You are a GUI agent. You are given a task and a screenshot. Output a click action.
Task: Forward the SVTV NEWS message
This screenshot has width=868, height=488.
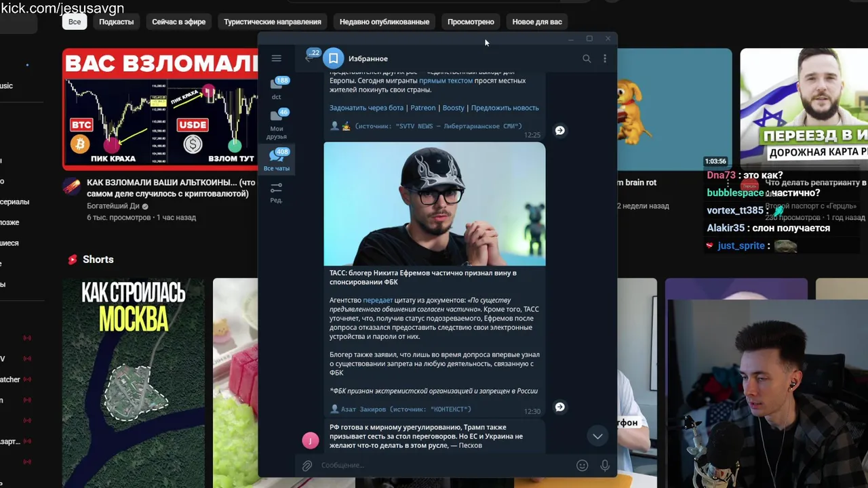tap(560, 130)
